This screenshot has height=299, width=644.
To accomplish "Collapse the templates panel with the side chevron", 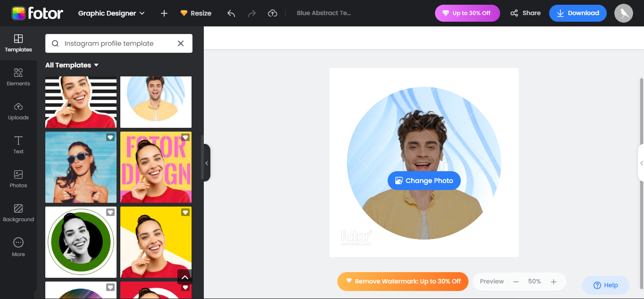I will tap(207, 163).
